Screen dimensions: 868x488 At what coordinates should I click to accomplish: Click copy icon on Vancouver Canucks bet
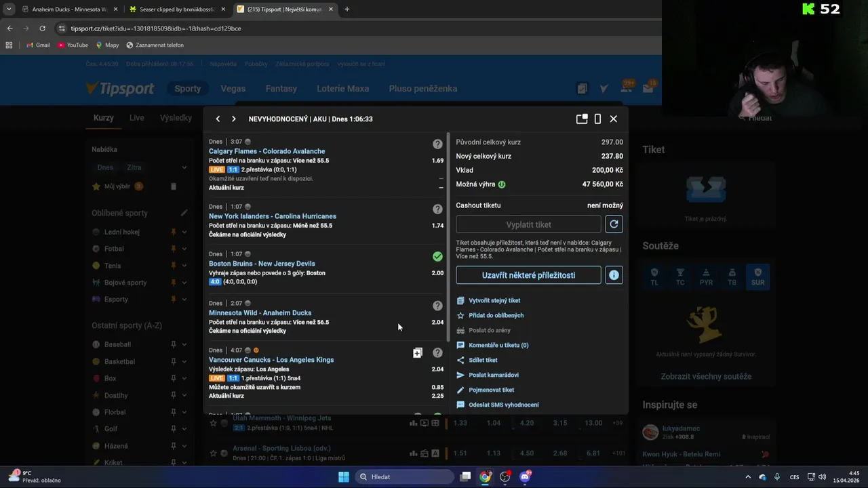click(418, 352)
